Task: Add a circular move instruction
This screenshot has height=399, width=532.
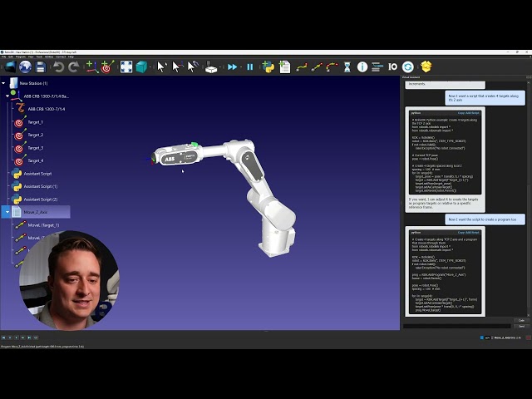Action: click(x=332, y=66)
